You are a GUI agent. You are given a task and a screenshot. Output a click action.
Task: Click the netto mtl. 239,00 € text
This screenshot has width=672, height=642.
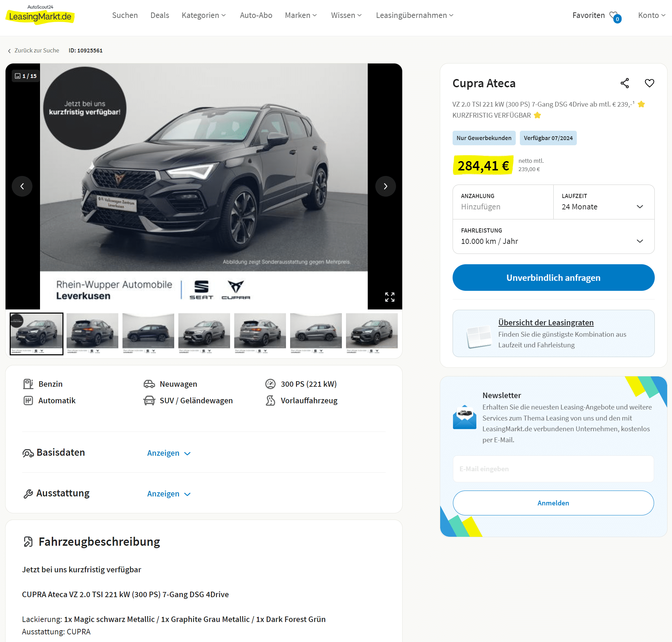coord(531,165)
